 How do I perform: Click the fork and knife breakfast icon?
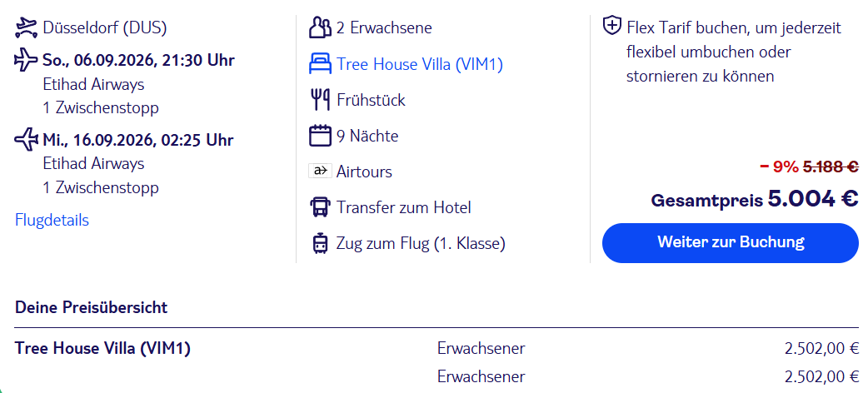pos(320,100)
